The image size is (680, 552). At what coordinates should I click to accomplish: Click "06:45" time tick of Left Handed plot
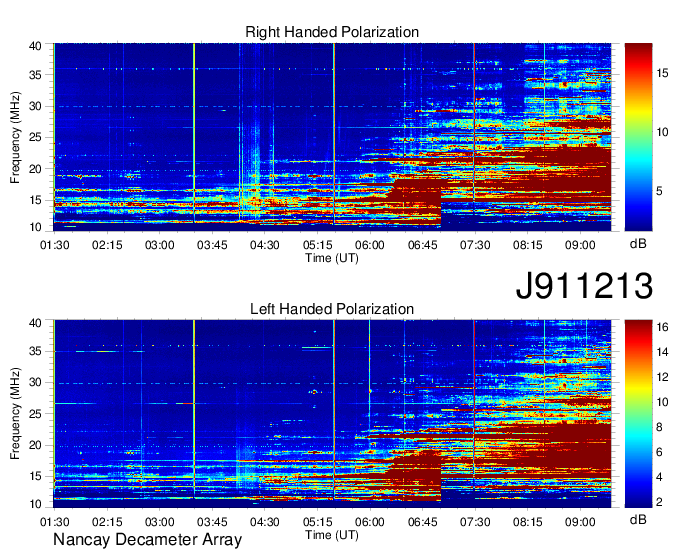(x=422, y=522)
